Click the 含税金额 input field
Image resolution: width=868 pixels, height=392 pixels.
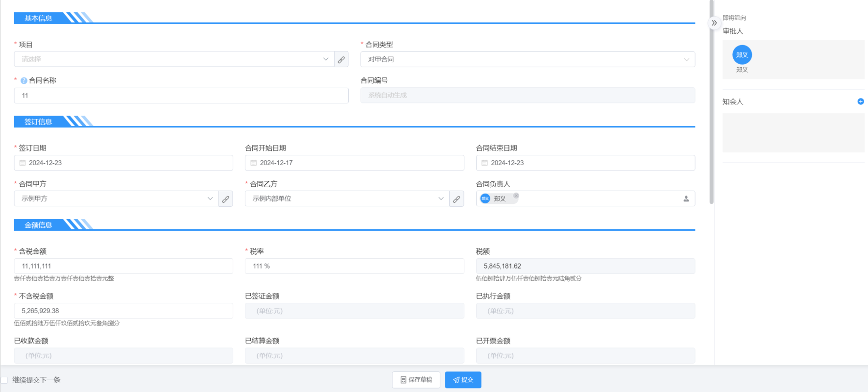(x=123, y=266)
